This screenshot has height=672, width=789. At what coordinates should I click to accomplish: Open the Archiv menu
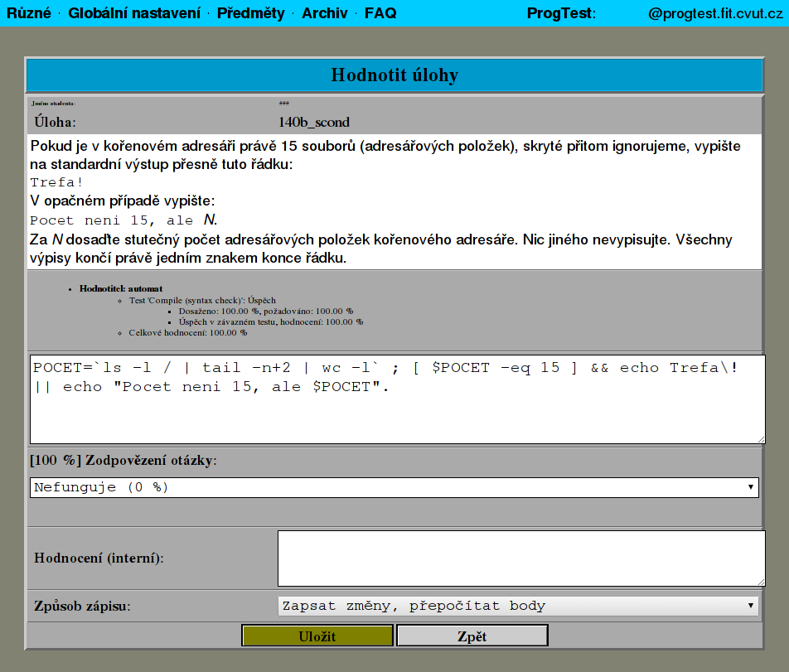323,13
